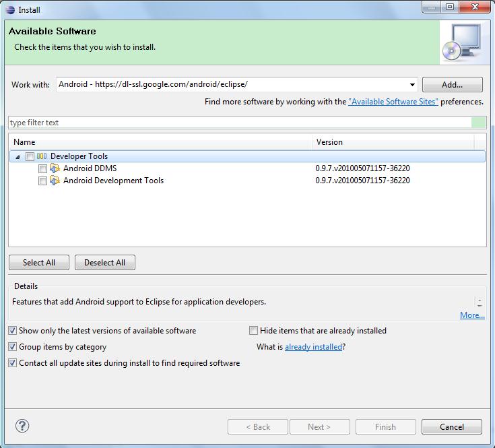495x448 pixels.
Task: Click the Cancel button
Action: [452, 427]
